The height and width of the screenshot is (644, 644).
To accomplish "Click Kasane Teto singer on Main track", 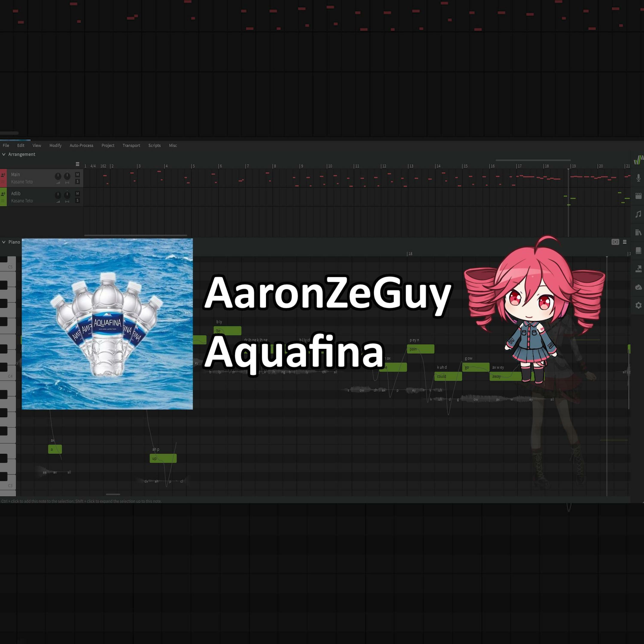I will (x=22, y=182).
